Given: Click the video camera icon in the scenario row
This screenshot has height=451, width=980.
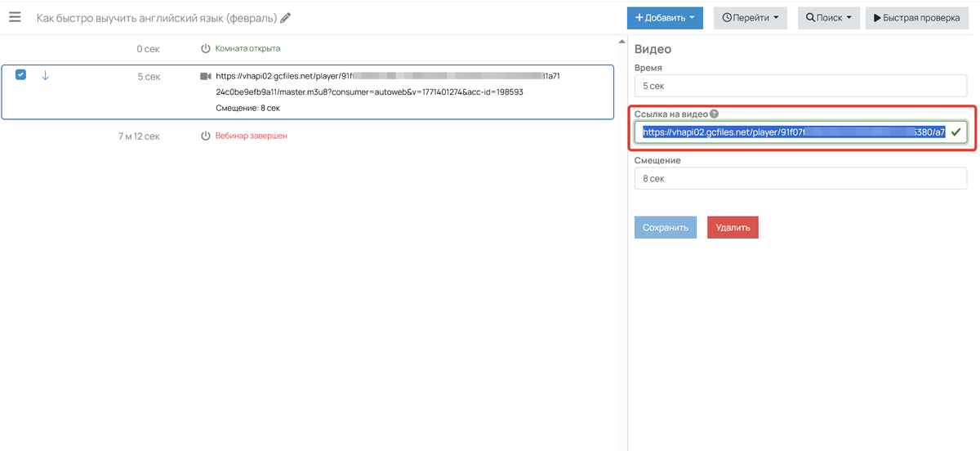Looking at the screenshot, I should [x=206, y=76].
